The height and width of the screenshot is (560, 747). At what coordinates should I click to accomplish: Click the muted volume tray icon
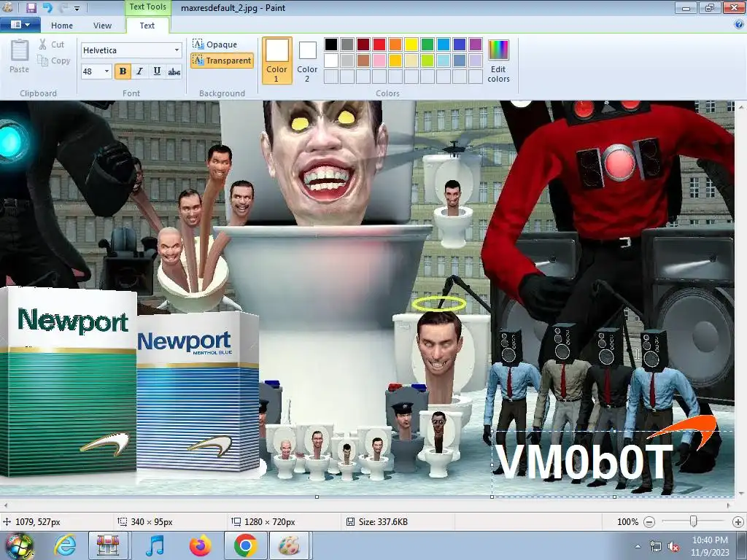click(673, 547)
